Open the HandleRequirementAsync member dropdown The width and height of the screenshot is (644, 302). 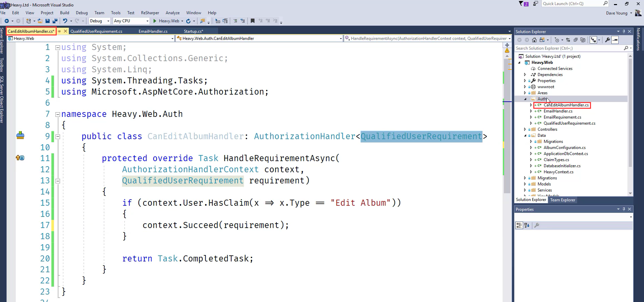[x=428, y=39]
